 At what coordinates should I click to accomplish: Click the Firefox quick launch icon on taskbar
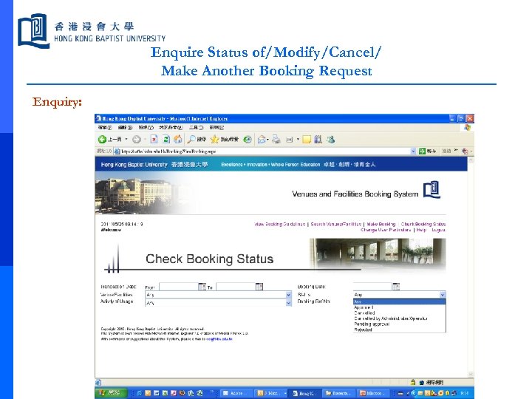pyautogui.click(x=183, y=393)
